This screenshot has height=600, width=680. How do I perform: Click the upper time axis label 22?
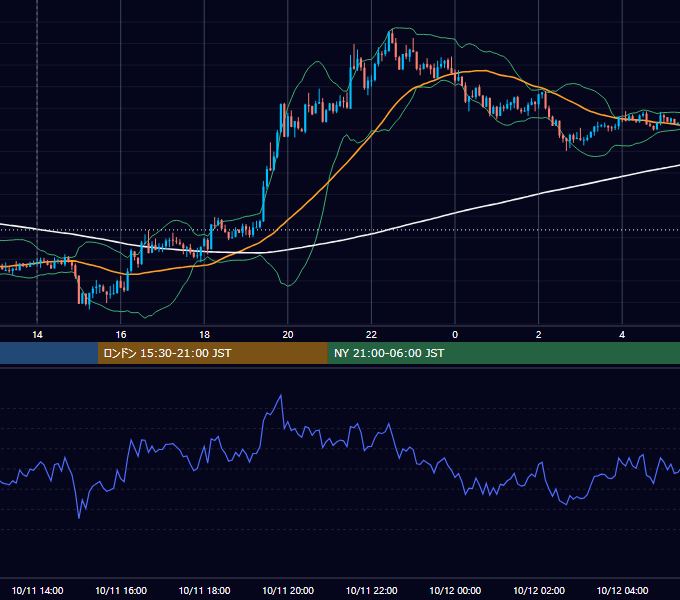click(x=371, y=335)
